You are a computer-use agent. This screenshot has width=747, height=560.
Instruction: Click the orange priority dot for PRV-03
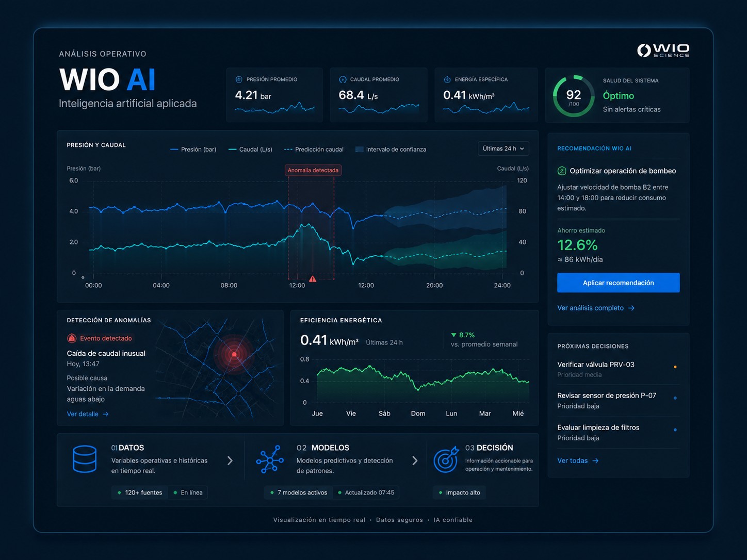(x=675, y=367)
